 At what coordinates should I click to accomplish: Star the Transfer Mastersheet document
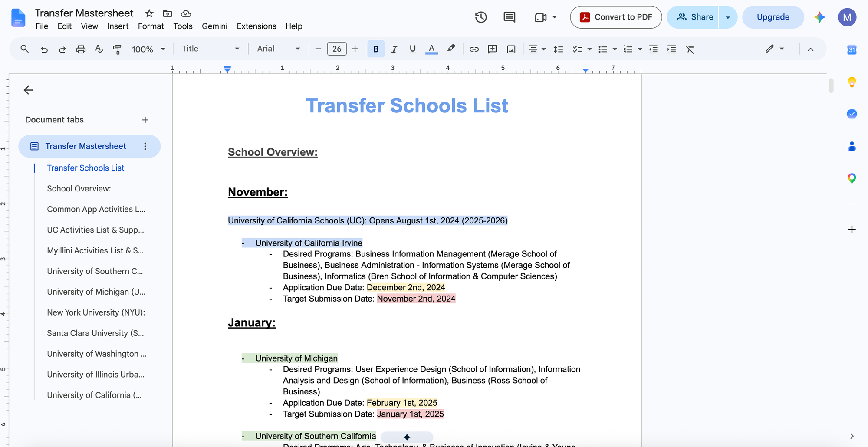click(x=149, y=13)
